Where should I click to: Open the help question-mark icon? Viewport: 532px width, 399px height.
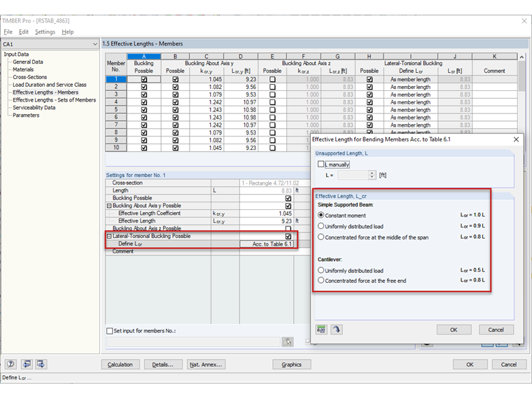pos(10,364)
